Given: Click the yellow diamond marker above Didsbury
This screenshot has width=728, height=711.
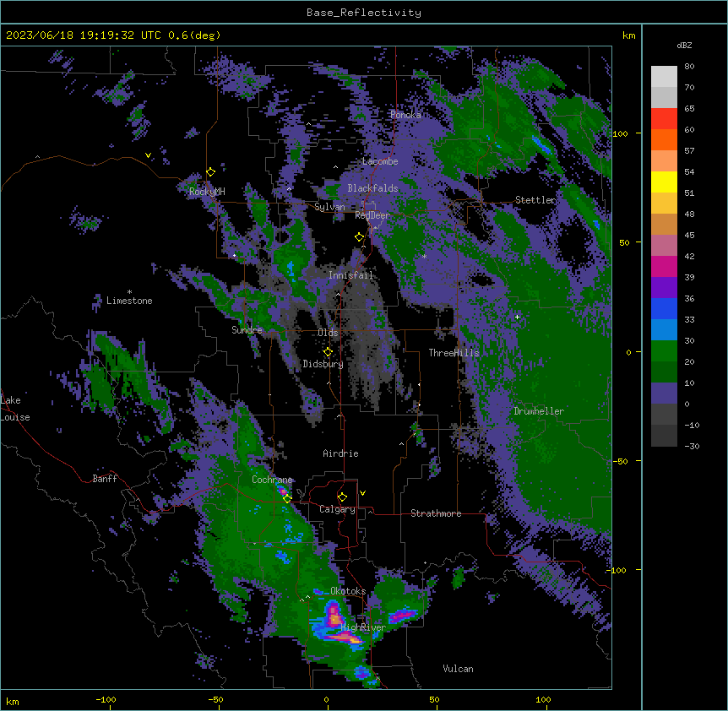Looking at the screenshot, I should click(x=328, y=352).
